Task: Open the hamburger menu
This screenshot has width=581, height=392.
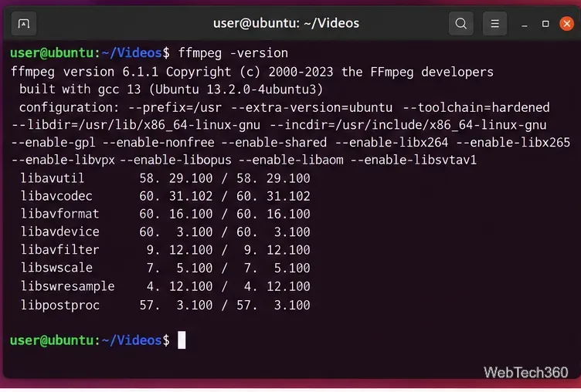Action: click(x=494, y=24)
